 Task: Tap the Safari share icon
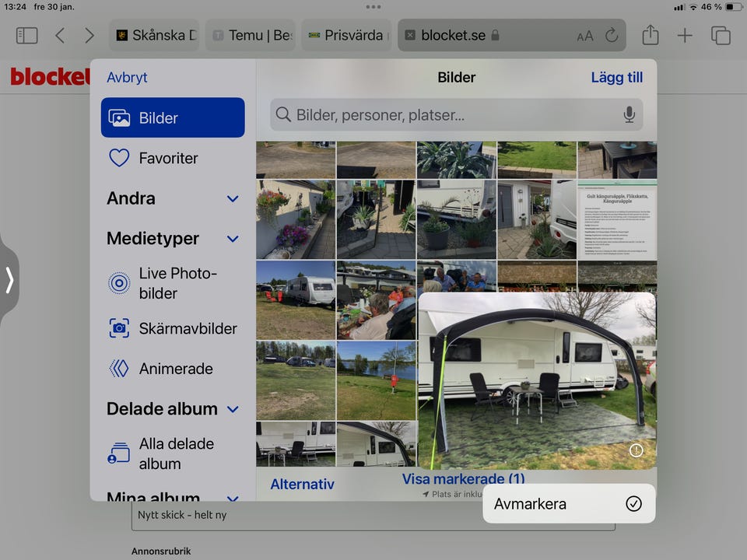click(650, 35)
